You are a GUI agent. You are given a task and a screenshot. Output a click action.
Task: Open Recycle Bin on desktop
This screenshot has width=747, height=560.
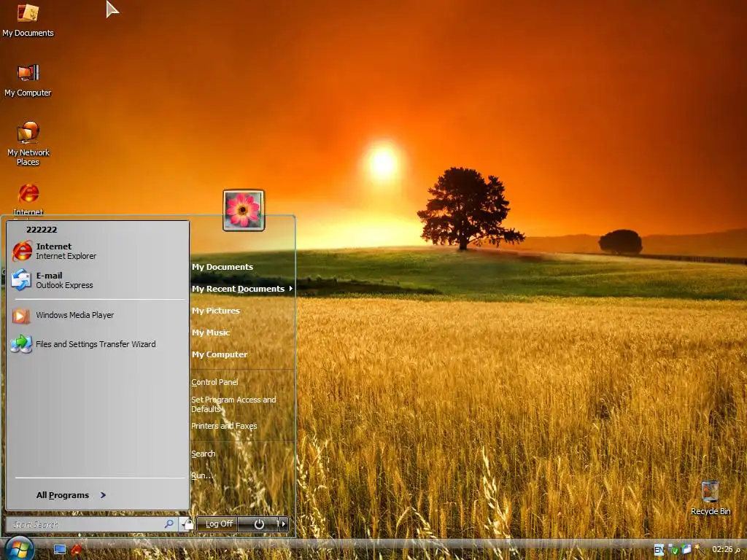click(711, 497)
